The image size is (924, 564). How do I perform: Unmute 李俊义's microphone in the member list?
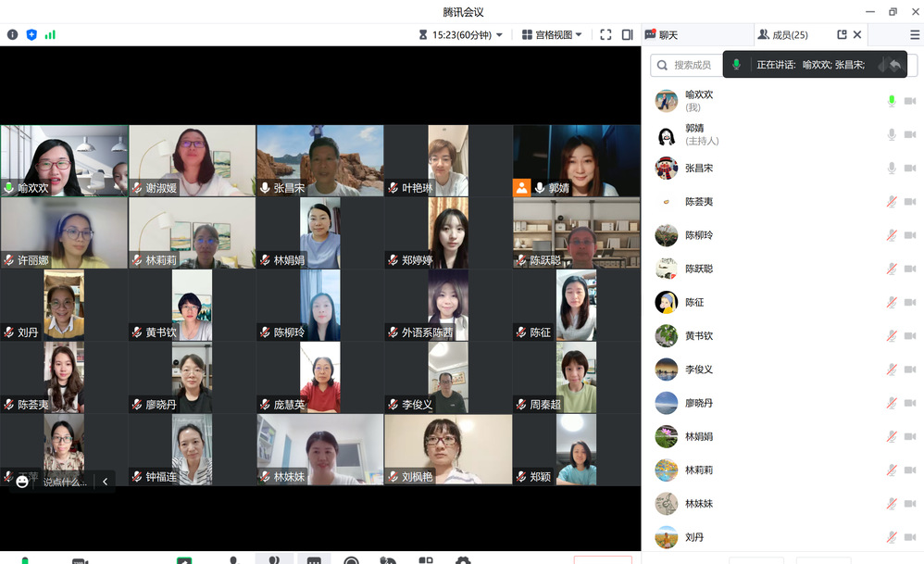(x=892, y=370)
